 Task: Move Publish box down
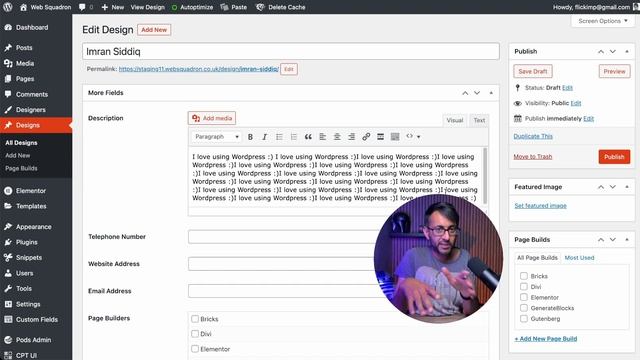[x=613, y=51]
